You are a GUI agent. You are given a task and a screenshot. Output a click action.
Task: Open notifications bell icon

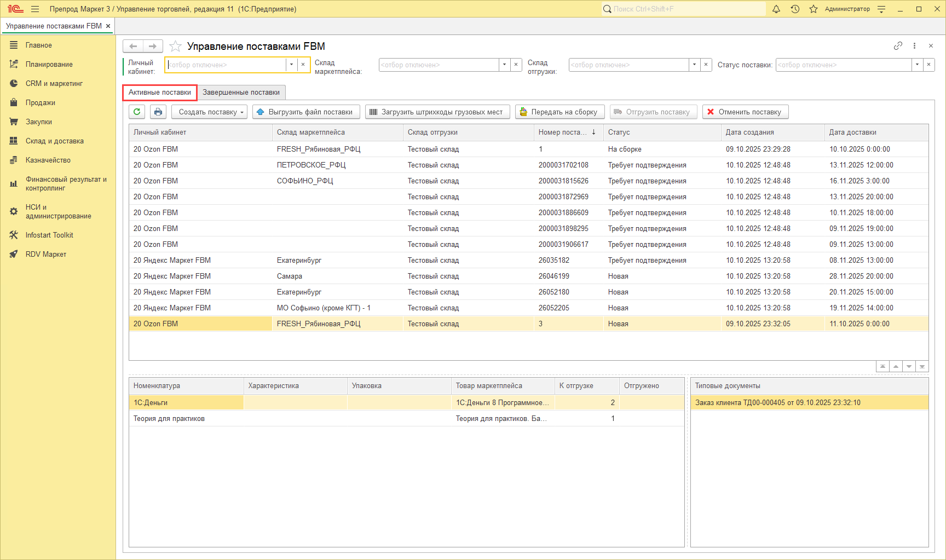tap(776, 9)
